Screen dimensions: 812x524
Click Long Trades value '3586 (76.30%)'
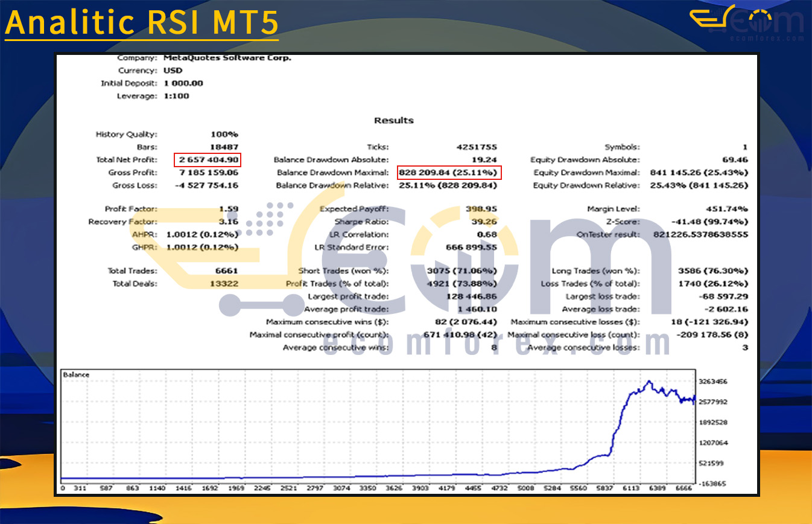(x=712, y=271)
